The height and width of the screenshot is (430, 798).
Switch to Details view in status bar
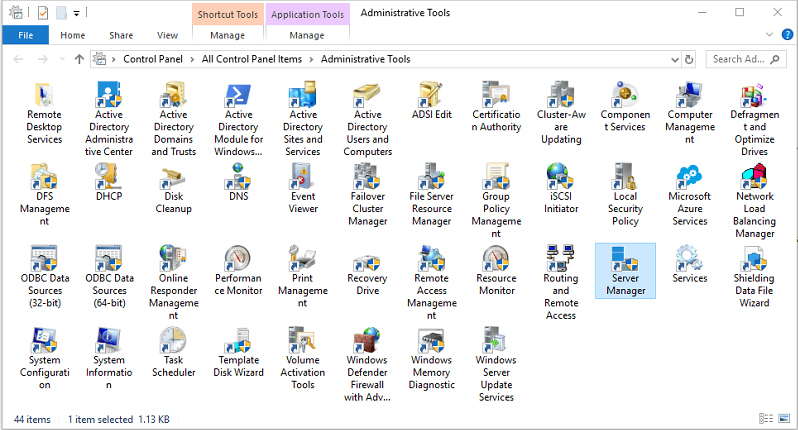[766, 418]
